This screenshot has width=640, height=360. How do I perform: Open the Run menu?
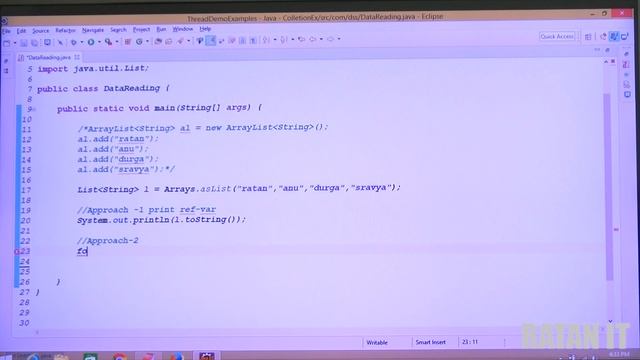161,29
